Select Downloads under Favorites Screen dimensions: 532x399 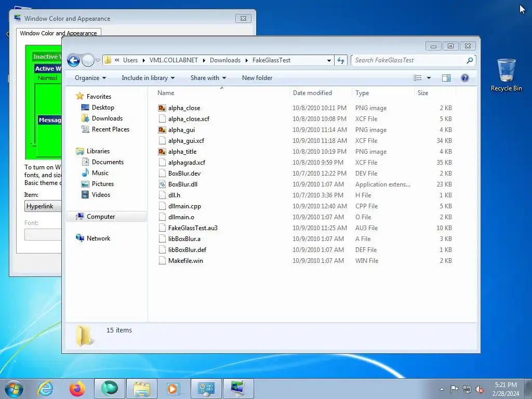pos(107,118)
